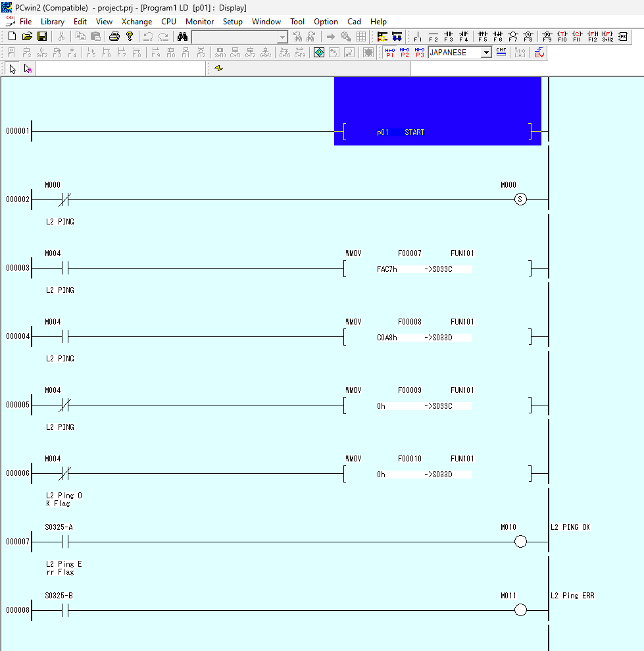The width and height of the screenshot is (644, 651).
Task: Insert normally closed contact F4
Action: click(464, 37)
